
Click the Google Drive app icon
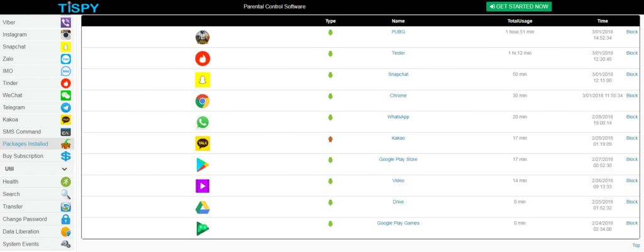[x=203, y=207]
